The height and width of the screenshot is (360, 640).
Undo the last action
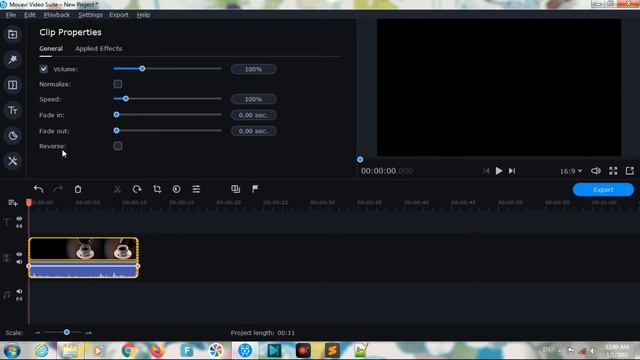pyautogui.click(x=38, y=189)
